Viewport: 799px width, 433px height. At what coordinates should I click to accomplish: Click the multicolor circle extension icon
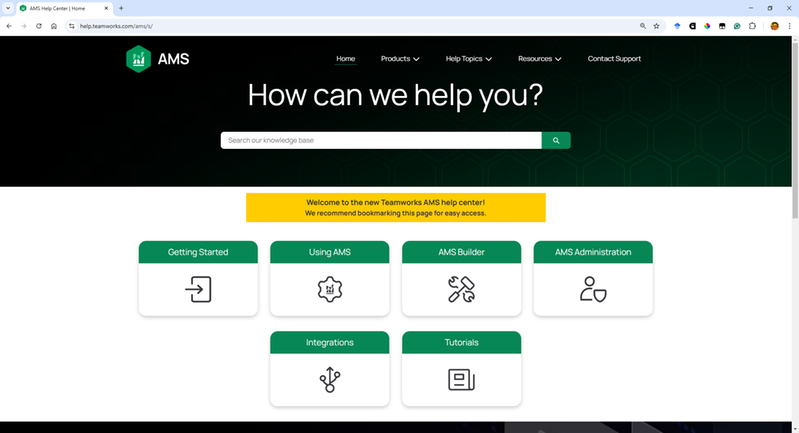coord(707,26)
